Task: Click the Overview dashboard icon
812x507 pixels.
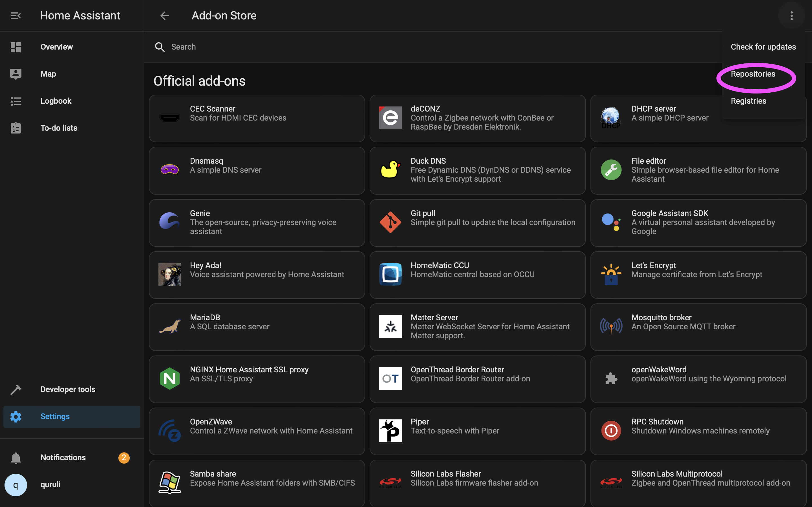Action: pos(16,47)
